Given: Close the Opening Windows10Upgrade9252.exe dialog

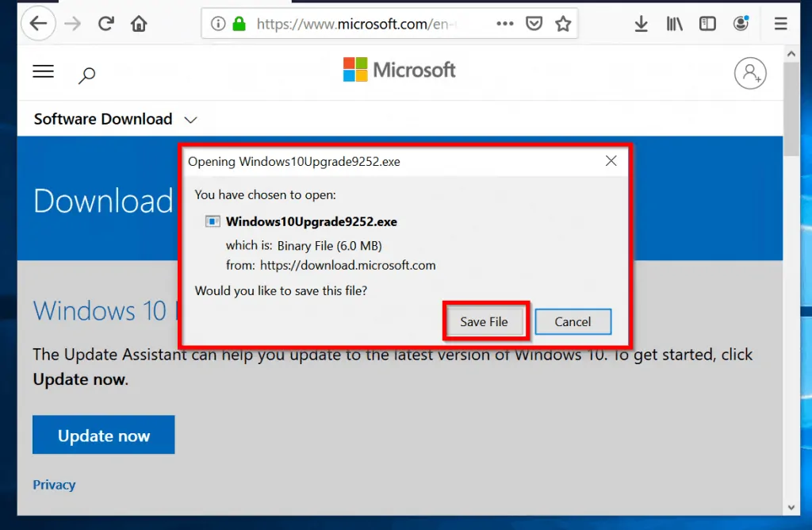Looking at the screenshot, I should [611, 161].
